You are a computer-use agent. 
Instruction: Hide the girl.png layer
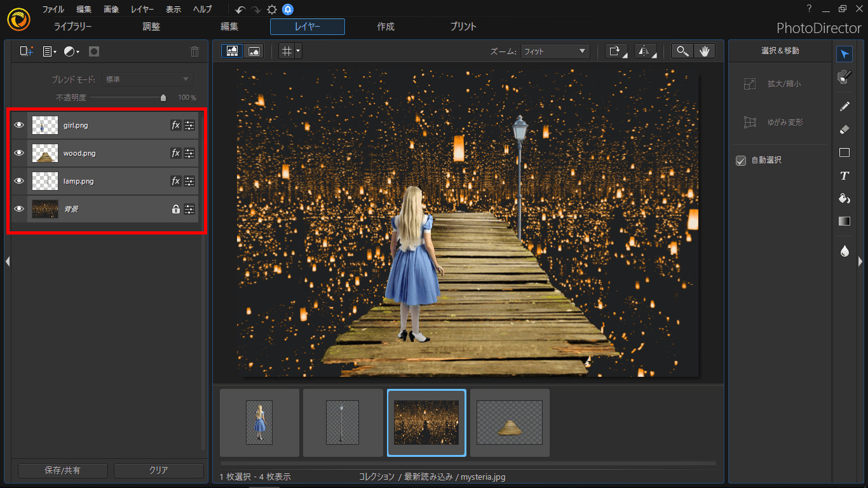pyautogui.click(x=19, y=125)
